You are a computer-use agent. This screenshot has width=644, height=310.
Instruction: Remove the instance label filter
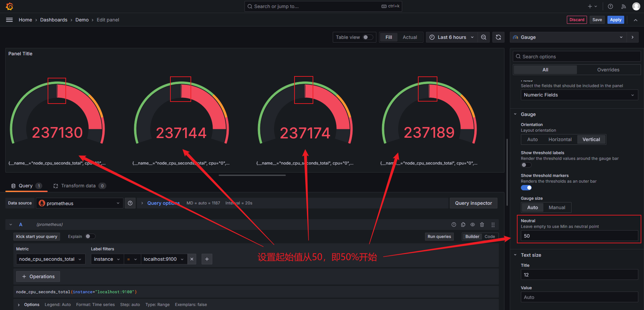192,259
